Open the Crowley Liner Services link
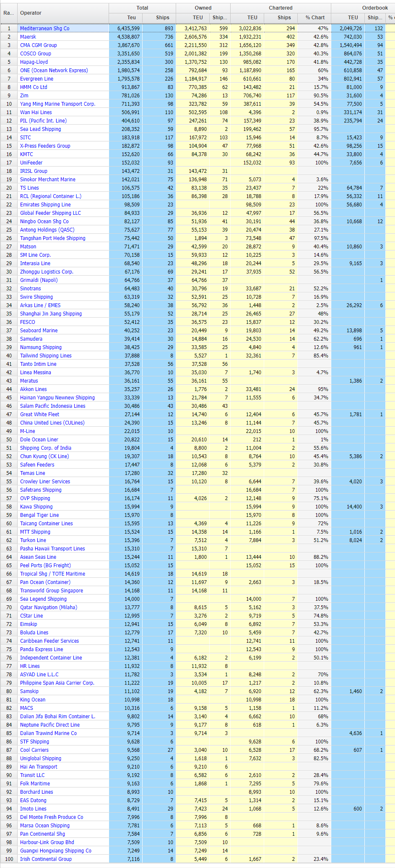The height and width of the screenshot is (868, 395). click(x=45, y=482)
